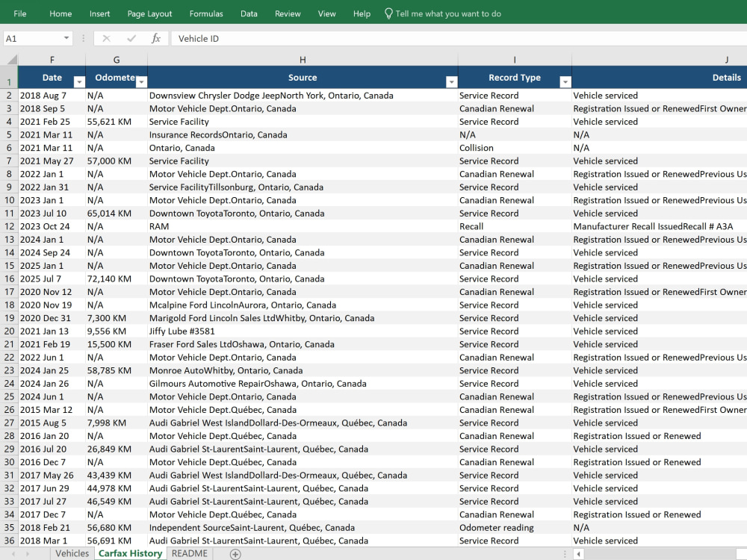The height and width of the screenshot is (560, 747).
Task: Click the formula bar containing Vehicle ID
Action: [x=459, y=39]
